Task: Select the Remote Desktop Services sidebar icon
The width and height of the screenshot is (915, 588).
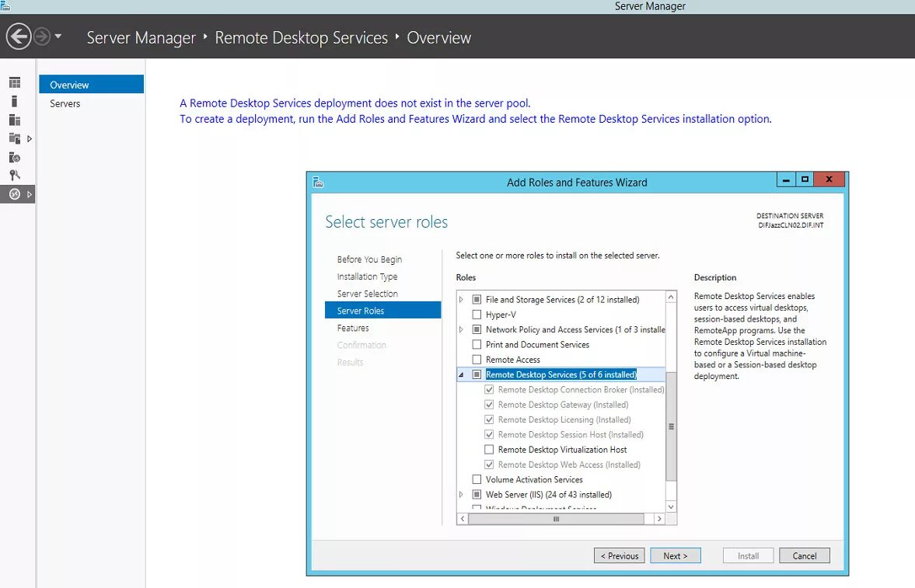Action: pyautogui.click(x=15, y=194)
